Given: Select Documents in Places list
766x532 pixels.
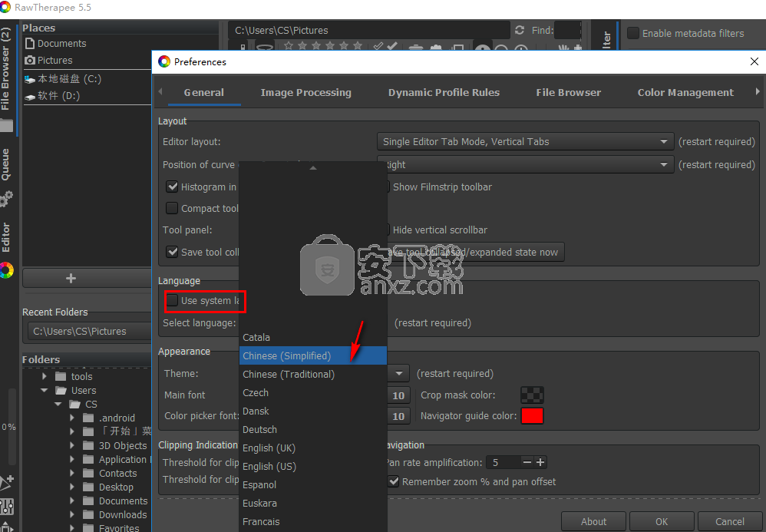Looking at the screenshot, I should pyautogui.click(x=61, y=44).
